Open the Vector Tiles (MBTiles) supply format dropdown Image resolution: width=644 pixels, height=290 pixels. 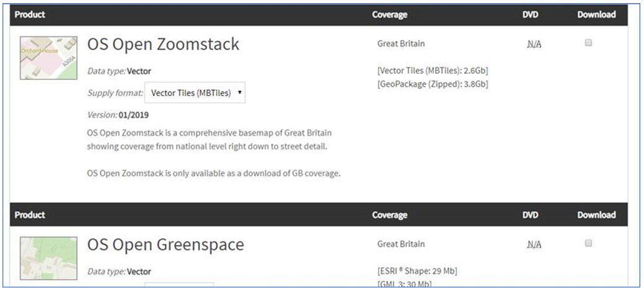[x=195, y=93]
